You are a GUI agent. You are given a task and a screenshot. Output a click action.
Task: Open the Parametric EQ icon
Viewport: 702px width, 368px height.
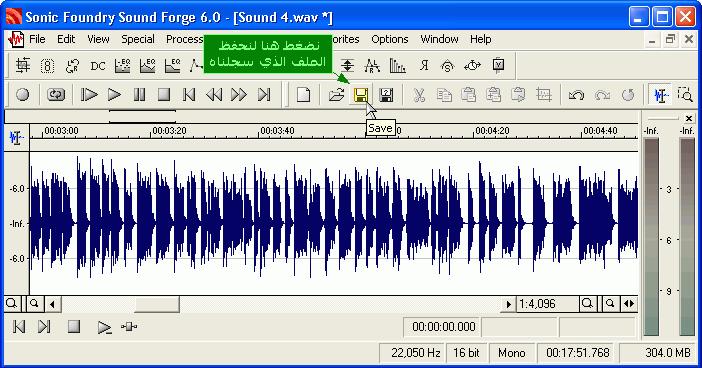coord(172,66)
